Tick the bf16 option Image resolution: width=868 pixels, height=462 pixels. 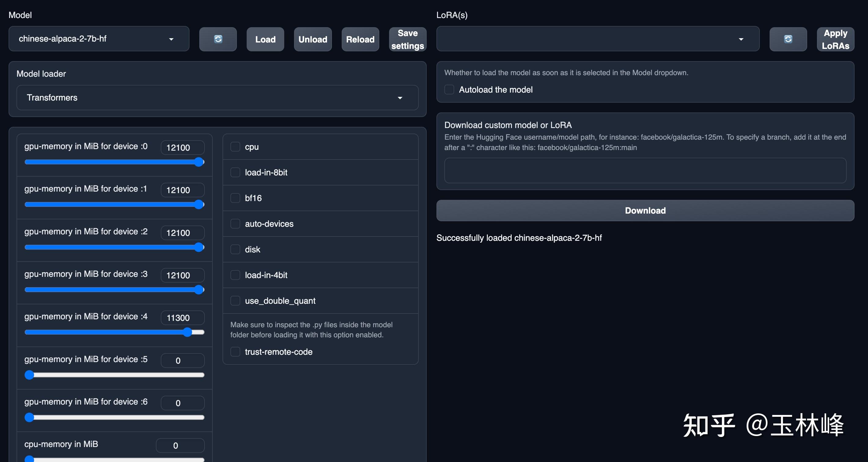tap(235, 198)
